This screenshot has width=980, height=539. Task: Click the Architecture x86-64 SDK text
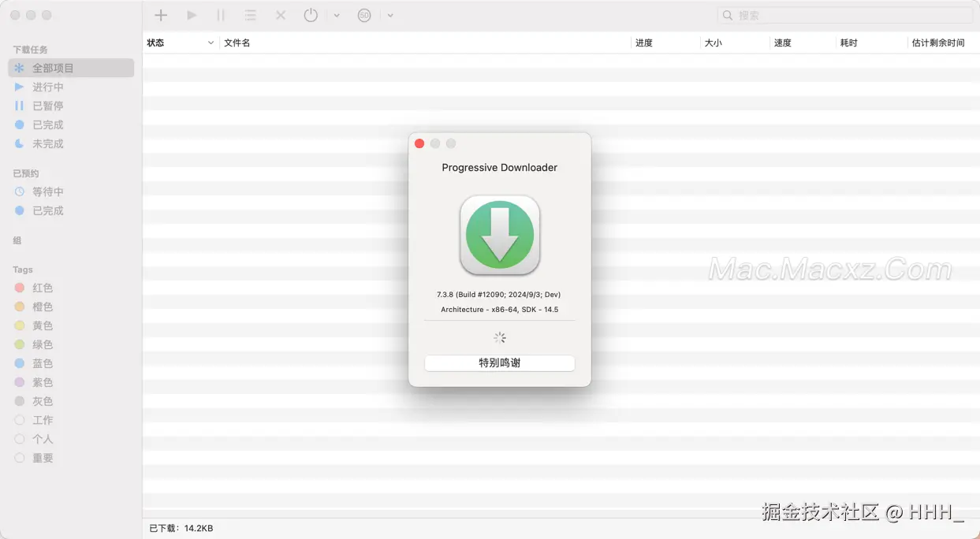[x=500, y=310]
